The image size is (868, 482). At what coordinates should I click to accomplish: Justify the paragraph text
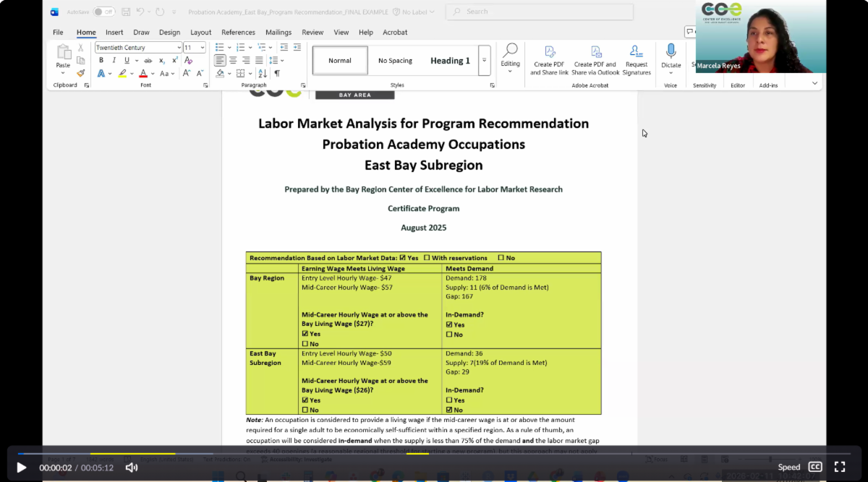point(259,60)
